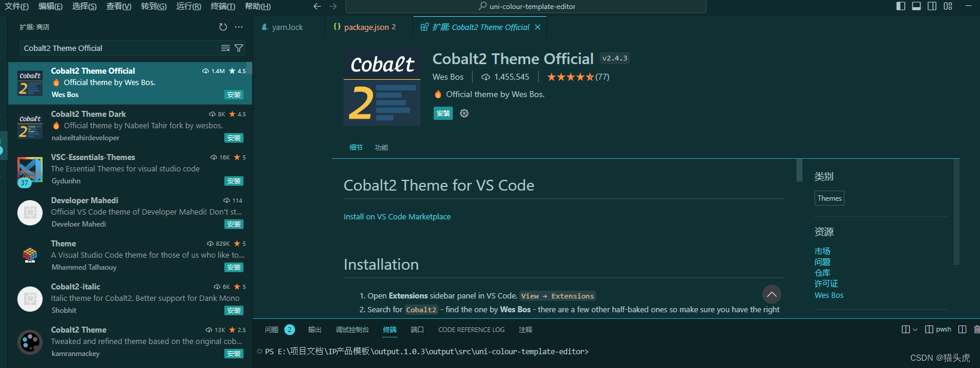This screenshot has width=980, height=368.
Task: Toggle the bottom panel visibility
Action: [x=916, y=6]
